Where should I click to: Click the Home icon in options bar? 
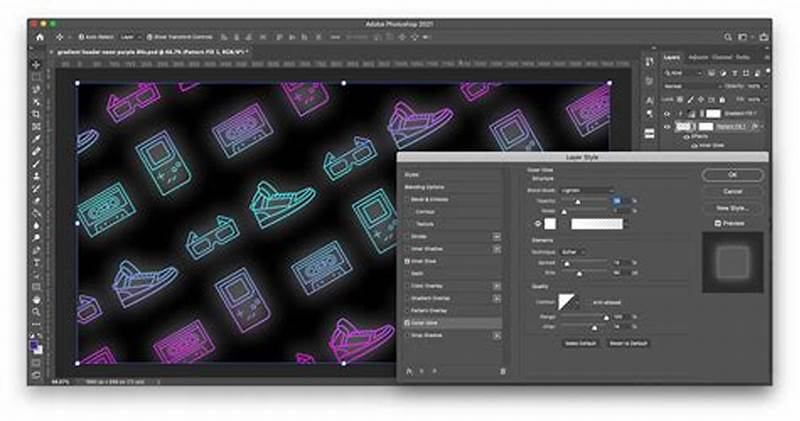(40, 37)
